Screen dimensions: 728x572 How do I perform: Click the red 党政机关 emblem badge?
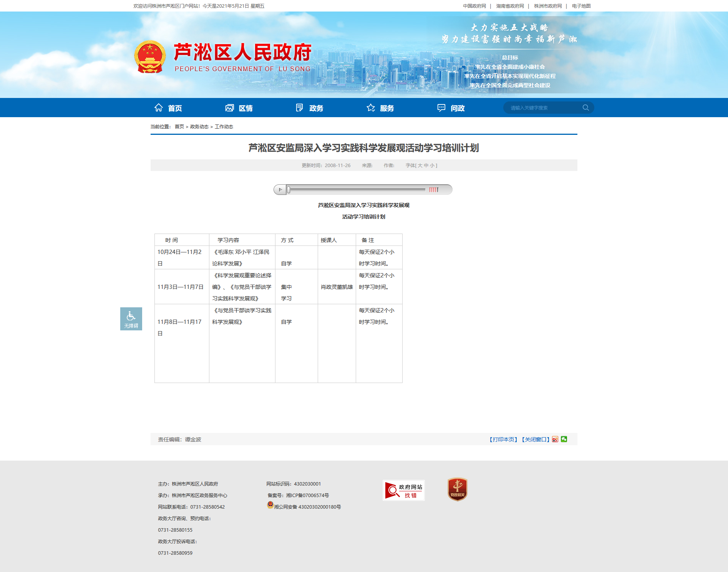(457, 489)
